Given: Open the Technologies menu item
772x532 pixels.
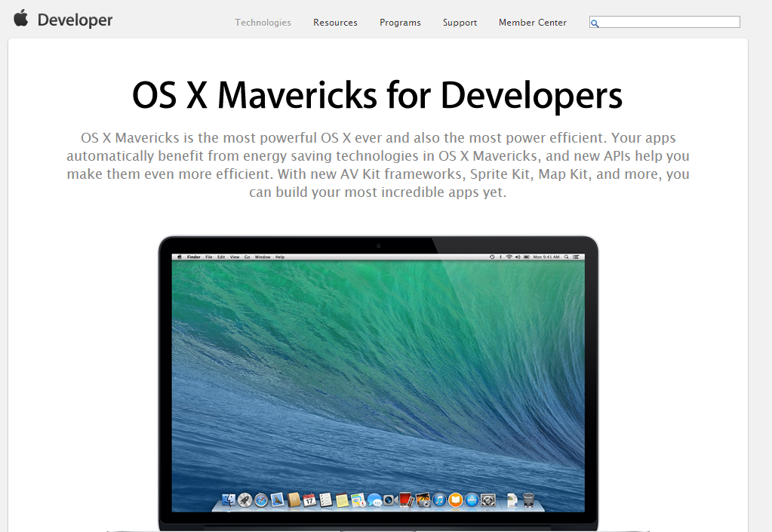Looking at the screenshot, I should [x=263, y=22].
